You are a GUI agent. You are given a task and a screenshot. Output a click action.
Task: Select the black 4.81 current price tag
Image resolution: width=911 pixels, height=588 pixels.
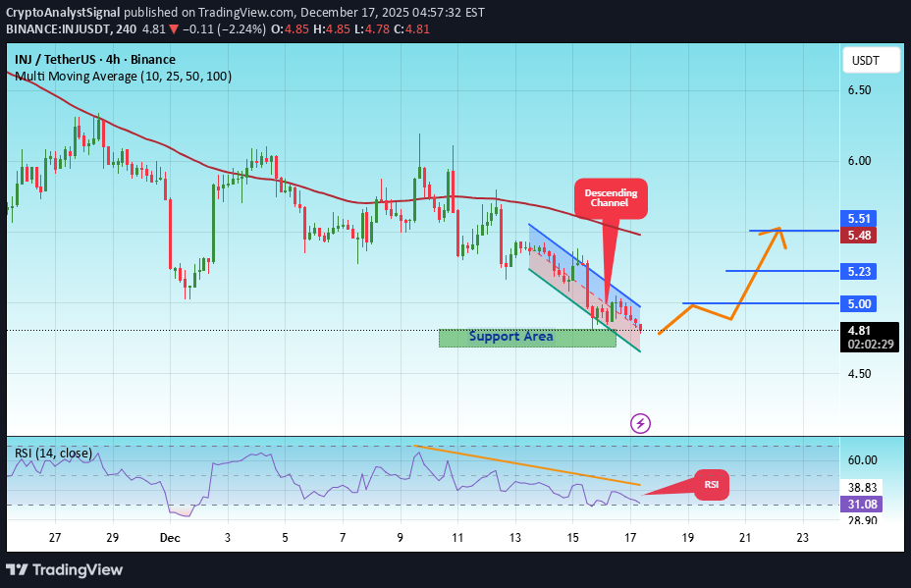click(x=858, y=332)
